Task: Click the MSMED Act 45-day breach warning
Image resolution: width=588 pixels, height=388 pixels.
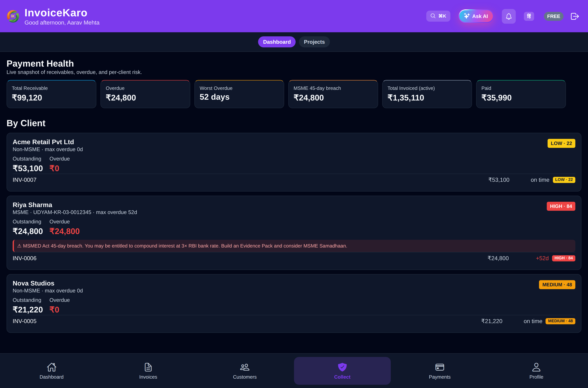Action: [294, 246]
